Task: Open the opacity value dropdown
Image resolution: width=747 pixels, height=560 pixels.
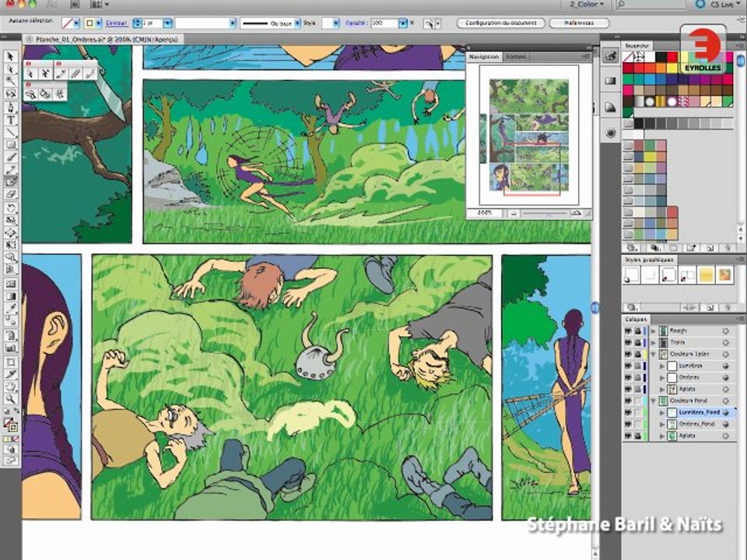Action: pyautogui.click(x=403, y=23)
